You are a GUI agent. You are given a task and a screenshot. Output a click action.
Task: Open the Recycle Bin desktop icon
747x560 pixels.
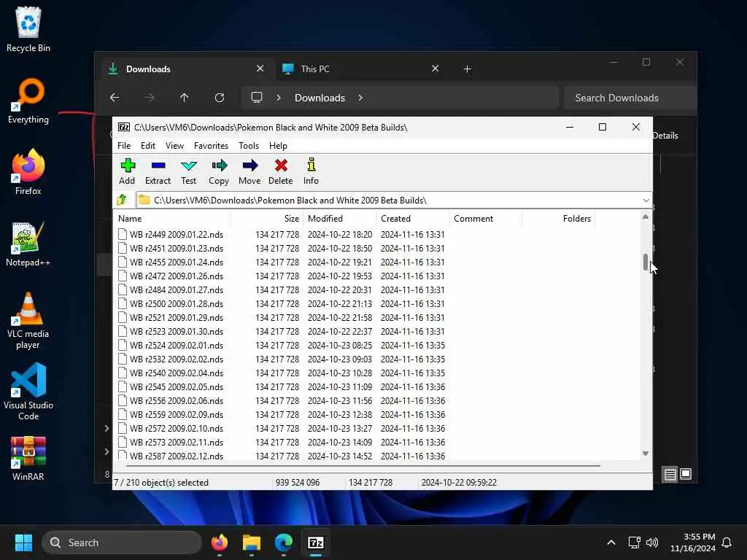28,29
